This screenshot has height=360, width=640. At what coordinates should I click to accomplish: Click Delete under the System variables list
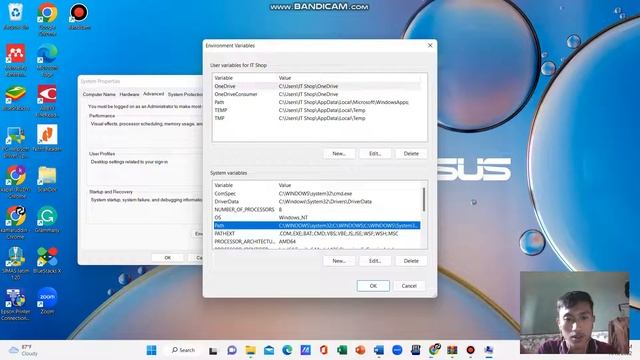coord(411,261)
